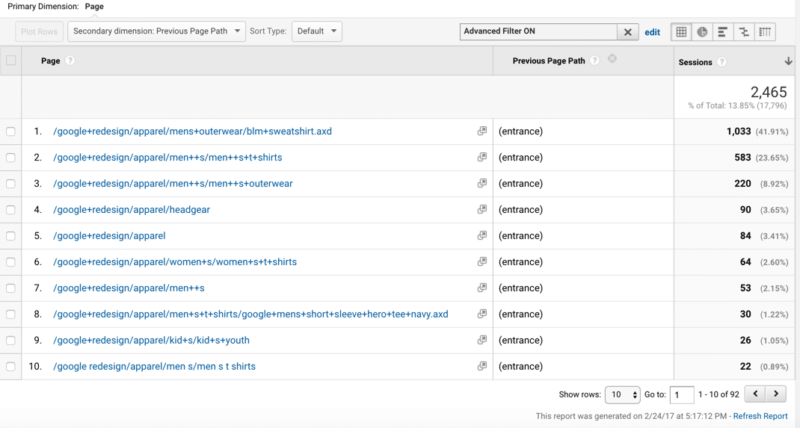Click the edit link for the filter
The image size is (800, 428).
click(x=652, y=32)
